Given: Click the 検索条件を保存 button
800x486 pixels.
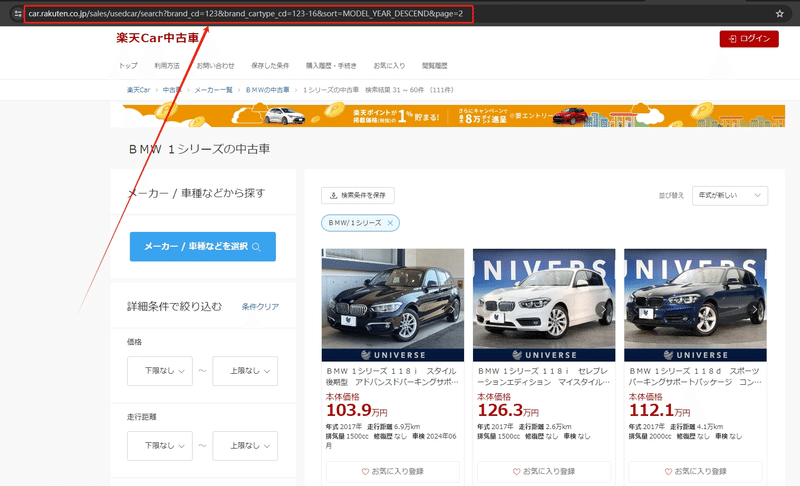Looking at the screenshot, I should [x=358, y=195].
